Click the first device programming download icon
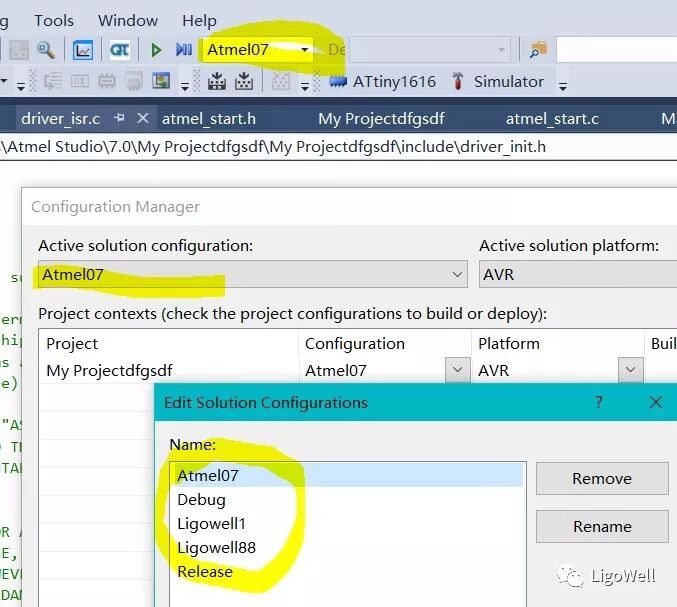The width and height of the screenshot is (677, 607). 217,81
